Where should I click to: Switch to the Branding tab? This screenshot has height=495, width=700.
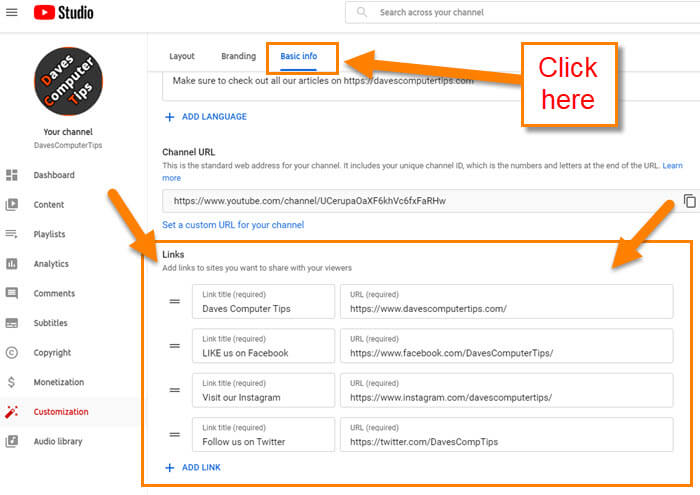pyautogui.click(x=238, y=56)
